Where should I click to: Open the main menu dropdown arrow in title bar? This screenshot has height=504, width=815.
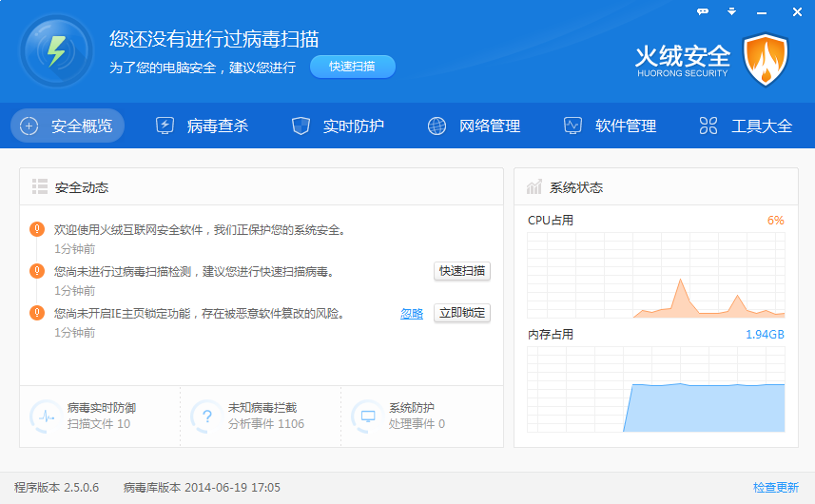731,11
